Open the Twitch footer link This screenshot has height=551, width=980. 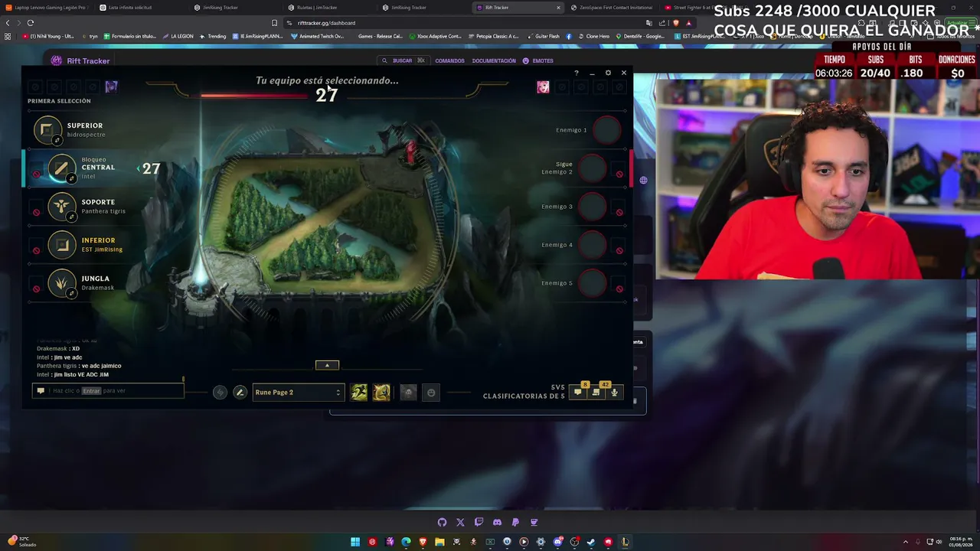click(x=479, y=523)
